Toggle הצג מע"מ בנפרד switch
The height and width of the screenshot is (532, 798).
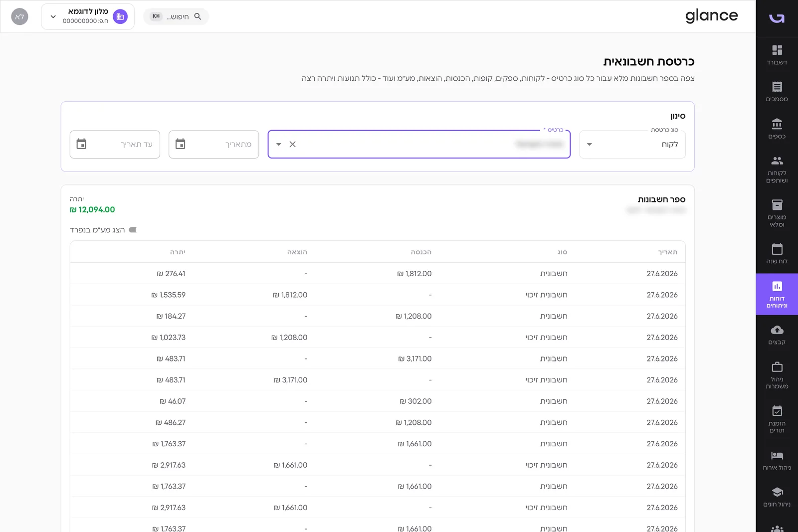(133, 230)
